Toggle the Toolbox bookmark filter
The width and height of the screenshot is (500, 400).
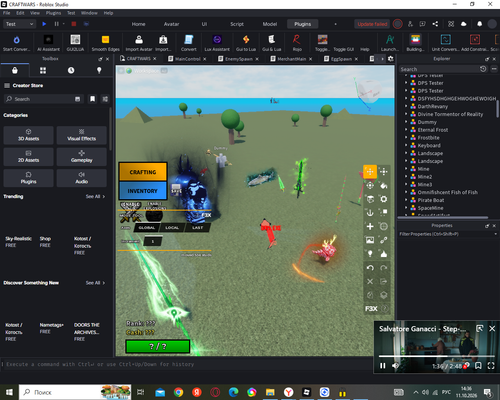[x=93, y=99]
